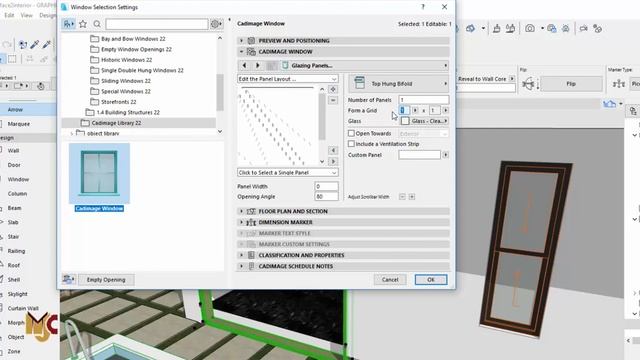
Task: Select the Railing tool in toolbox
Action: pos(16,251)
